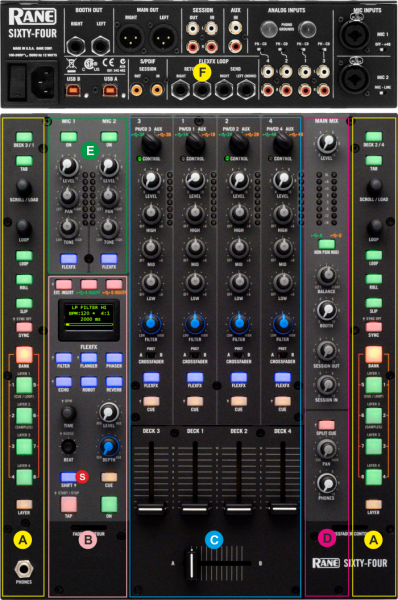This screenshot has height=600, width=398.
Task: Click the magenta D marker label
Action: 327,538
